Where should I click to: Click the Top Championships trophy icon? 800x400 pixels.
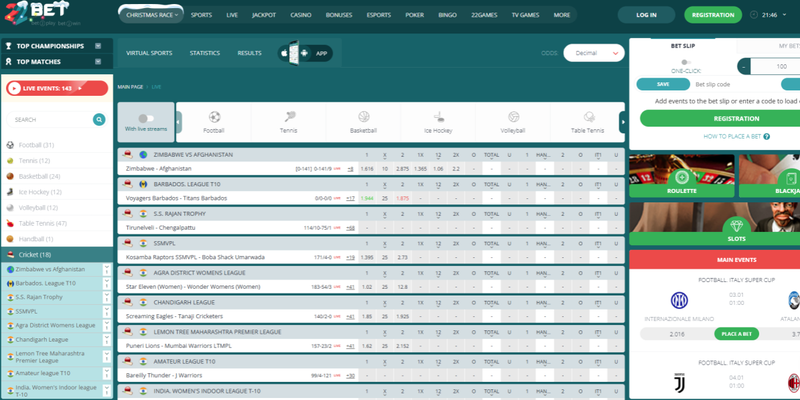click(8, 46)
